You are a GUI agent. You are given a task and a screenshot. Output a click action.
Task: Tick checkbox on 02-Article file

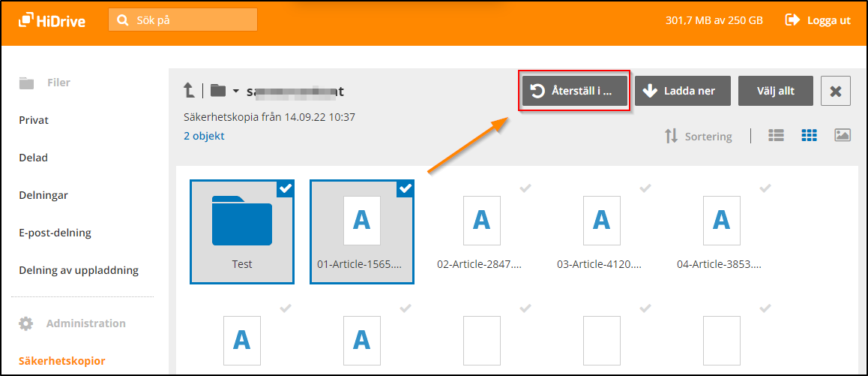click(525, 188)
